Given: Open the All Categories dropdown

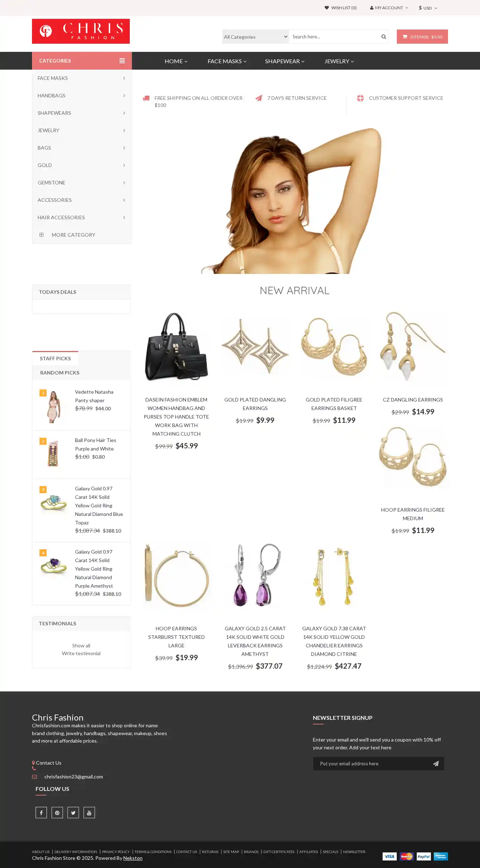Looking at the screenshot, I should [x=256, y=37].
